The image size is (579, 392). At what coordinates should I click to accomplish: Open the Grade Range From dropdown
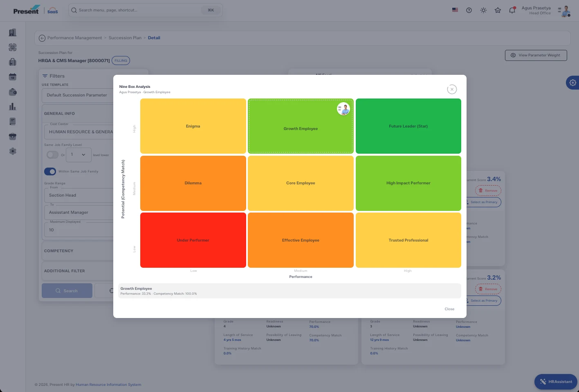(x=79, y=195)
